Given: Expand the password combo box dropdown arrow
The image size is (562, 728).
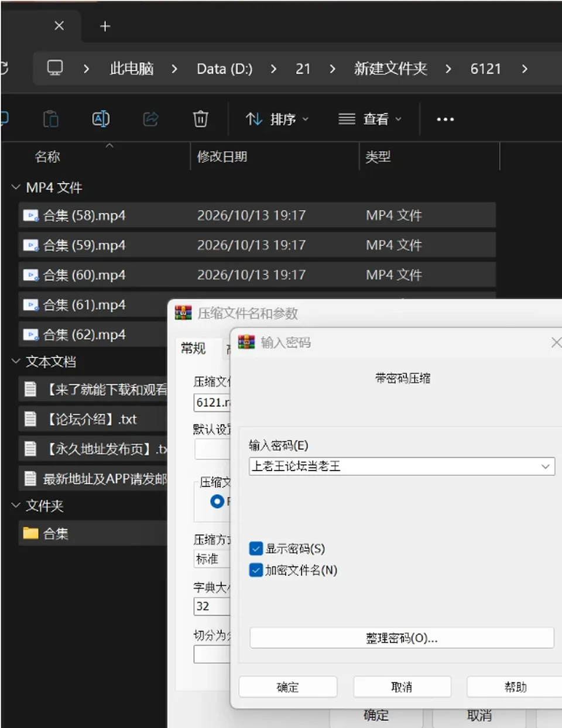Looking at the screenshot, I should tap(545, 466).
